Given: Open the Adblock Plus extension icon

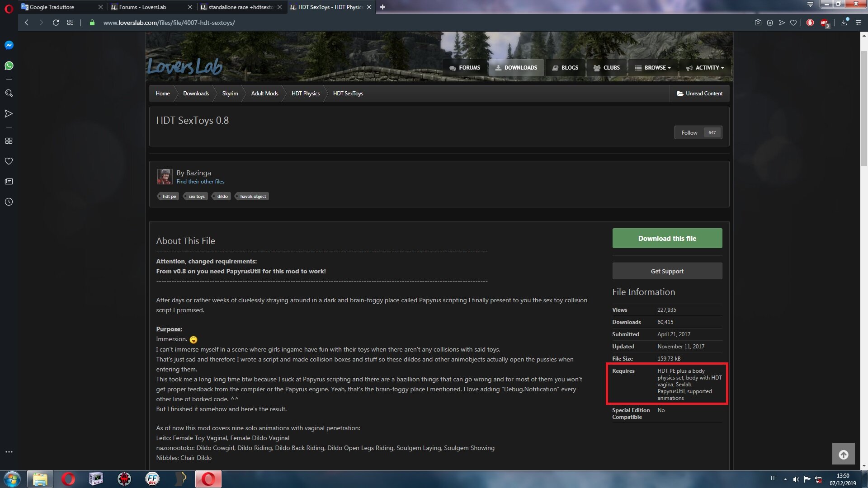Looking at the screenshot, I should 825,23.
